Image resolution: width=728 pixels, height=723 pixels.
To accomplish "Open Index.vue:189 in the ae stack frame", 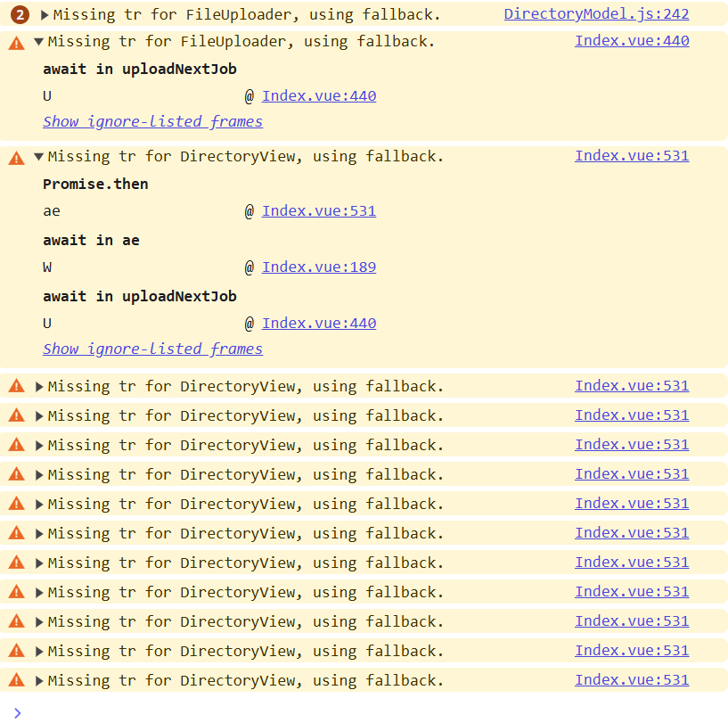I will [x=318, y=267].
